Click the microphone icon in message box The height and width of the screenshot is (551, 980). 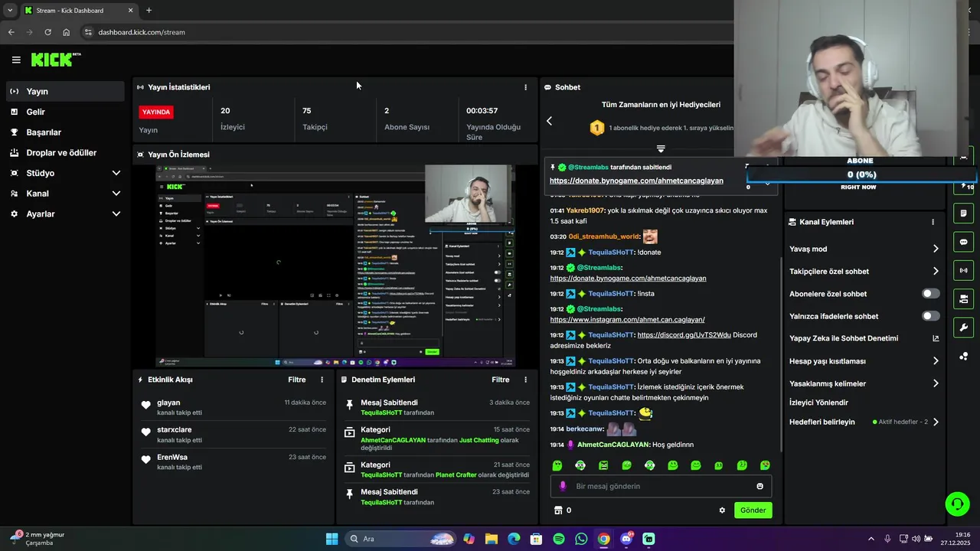pyautogui.click(x=563, y=486)
